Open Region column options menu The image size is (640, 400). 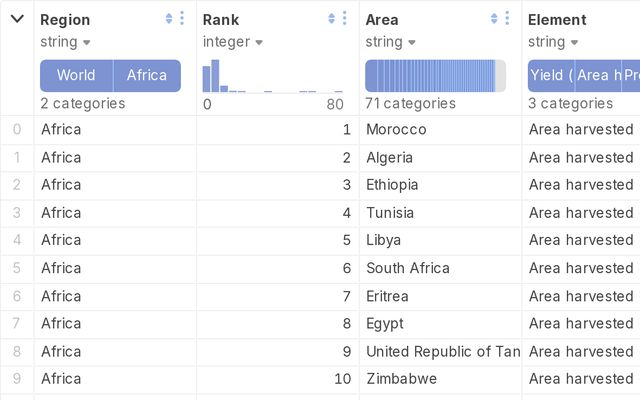coord(182,18)
